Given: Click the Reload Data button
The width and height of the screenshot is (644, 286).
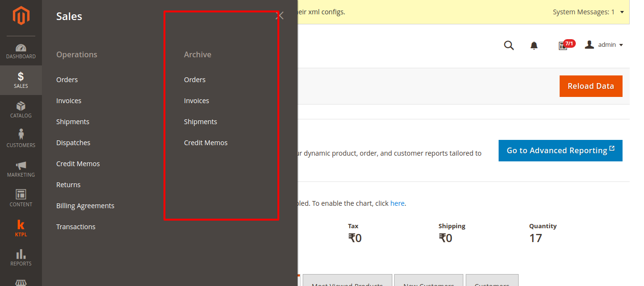Looking at the screenshot, I should tap(591, 86).
